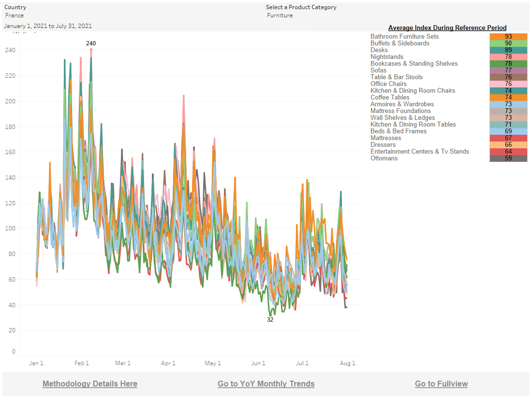Viewport: 532px width, 399px height.
Task: Click Office Chairs legend entry
Action: (x=388, y=84)
